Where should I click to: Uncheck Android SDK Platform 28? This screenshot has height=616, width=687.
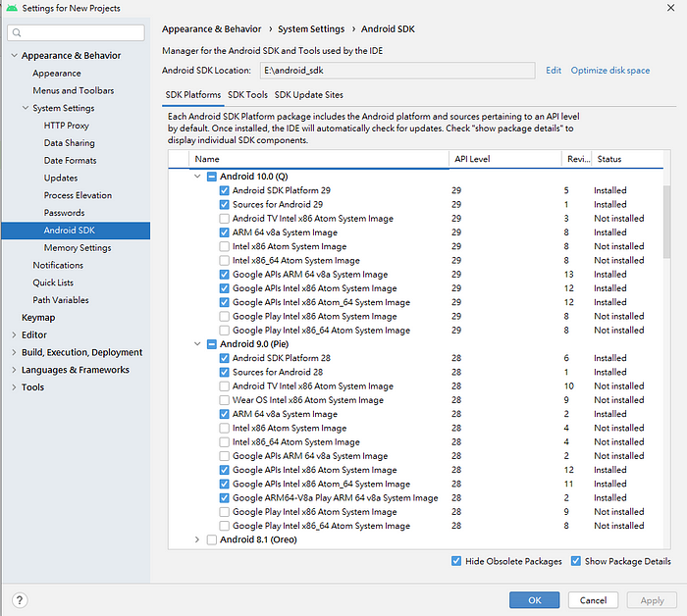224,358
